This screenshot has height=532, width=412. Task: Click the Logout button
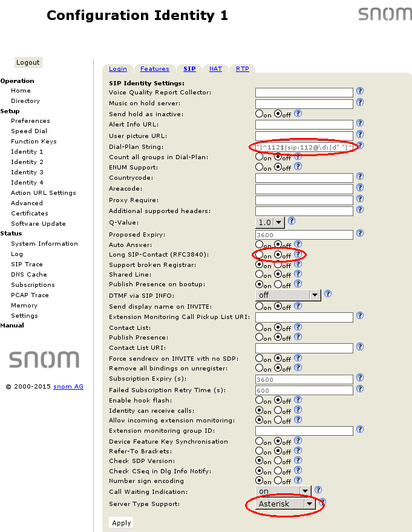(x=28, y=62)
